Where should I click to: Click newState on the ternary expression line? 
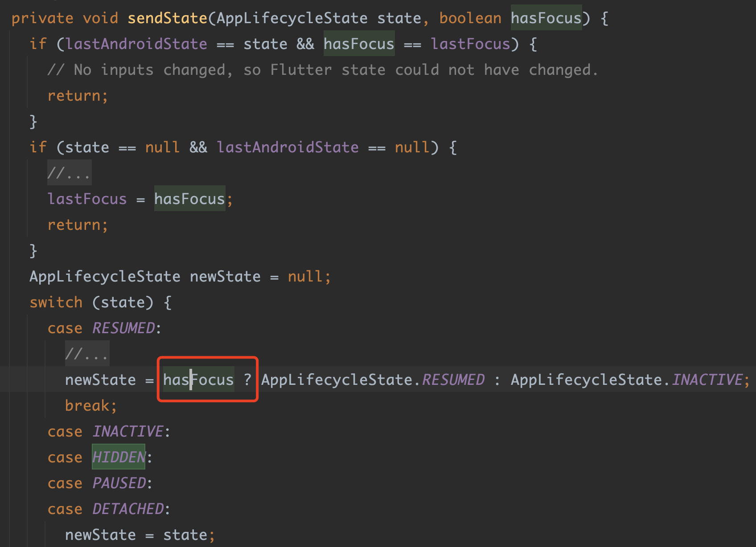coord(100,380)
